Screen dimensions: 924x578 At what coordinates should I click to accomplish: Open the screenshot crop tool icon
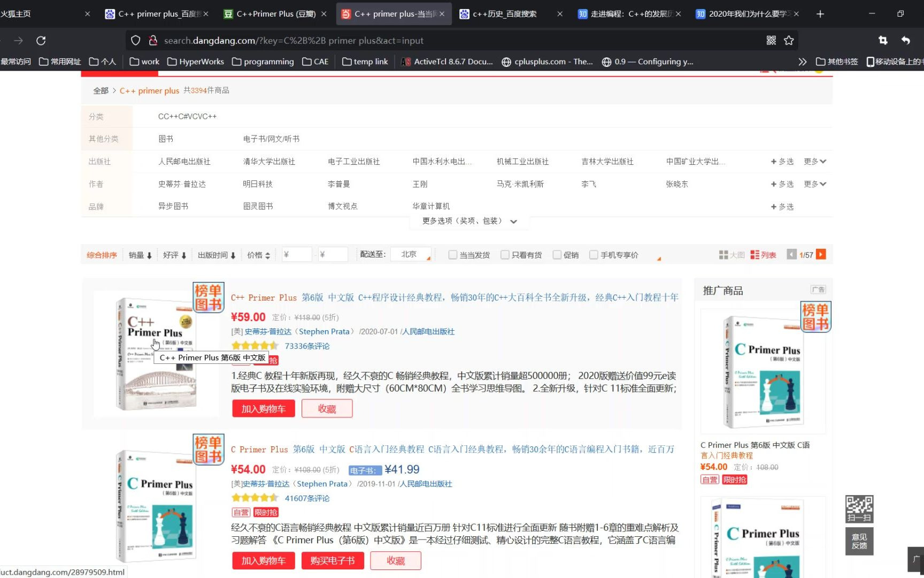click(x=883, y=40)
